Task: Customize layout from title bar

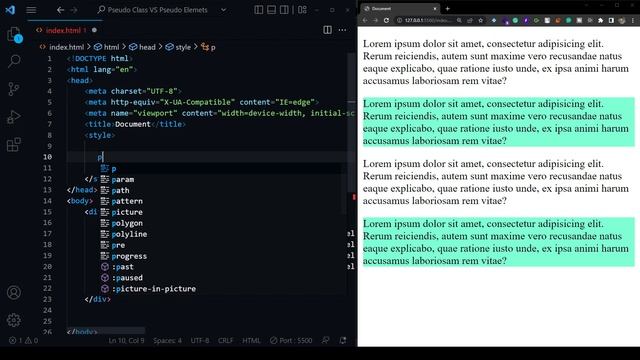Action: (302, 10)
